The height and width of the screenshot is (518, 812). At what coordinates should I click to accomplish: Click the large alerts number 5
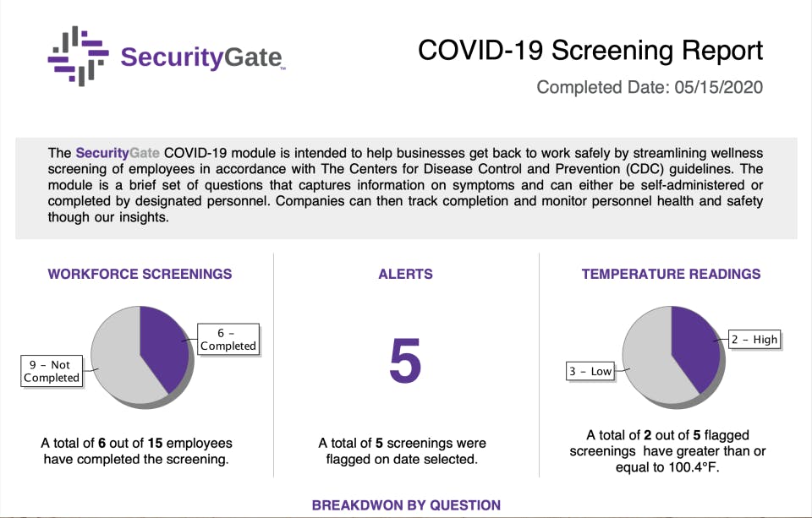pyautogui.click(x=405, y=361)
